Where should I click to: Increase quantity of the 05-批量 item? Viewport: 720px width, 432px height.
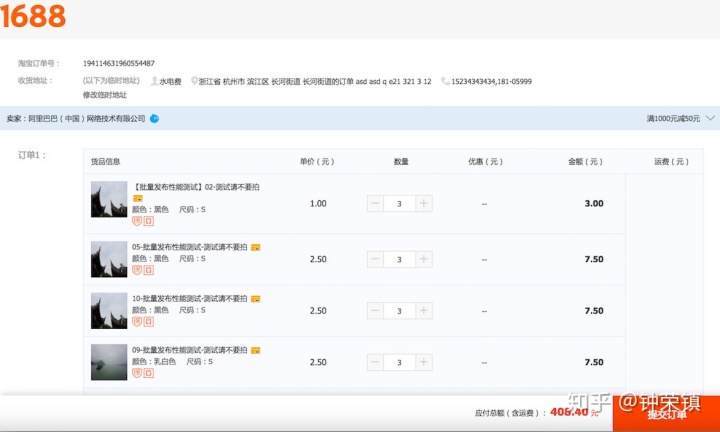424,259
